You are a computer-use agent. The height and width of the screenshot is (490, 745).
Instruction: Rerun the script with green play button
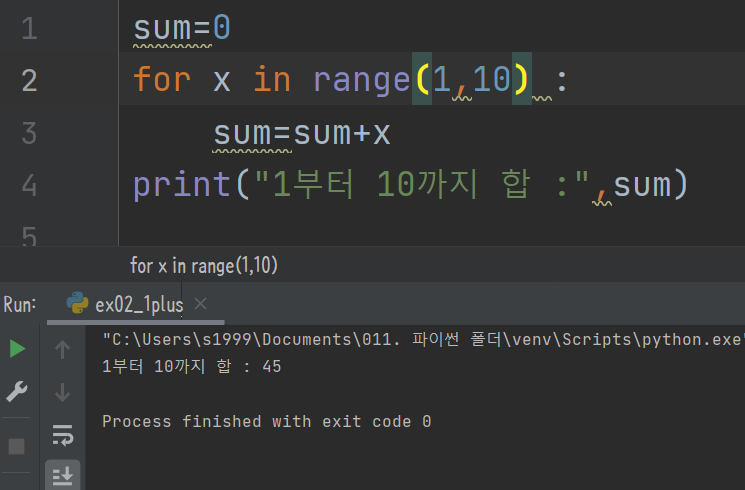[x=18, y=348]
